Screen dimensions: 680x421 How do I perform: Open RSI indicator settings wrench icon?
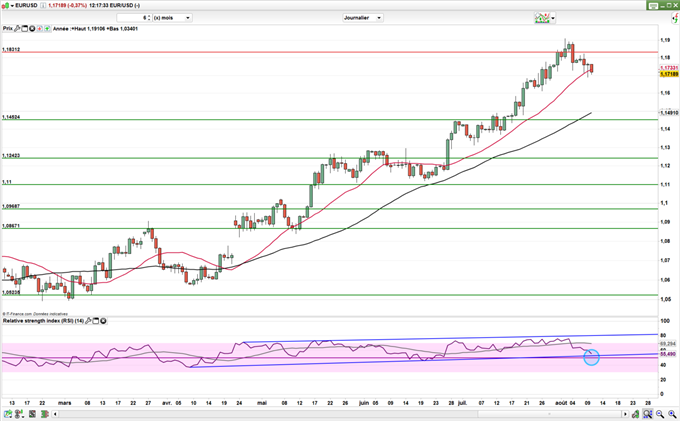pos(88,321)
